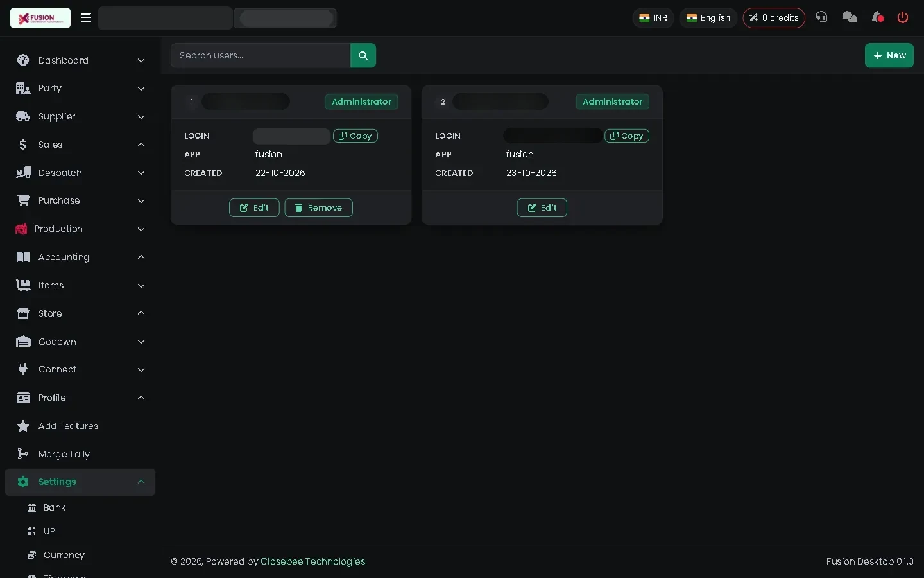Click the Accounting book icon

click(x=23, y=257)
